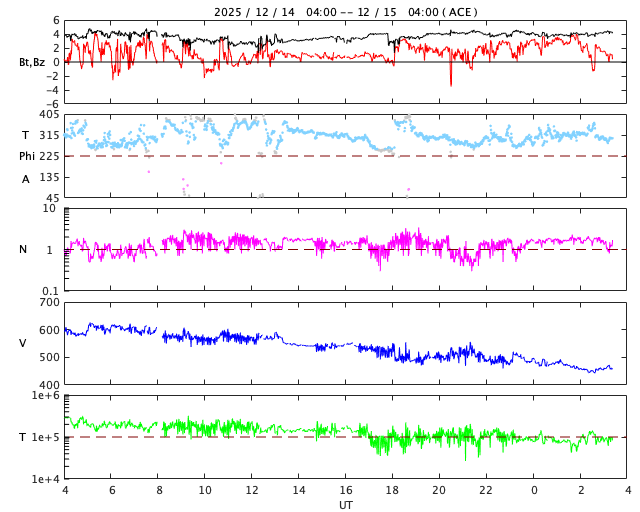This screenshot has height=512, width=640.
Task: Click the 405 tick label on the angle panel
Action: (48, 114)
